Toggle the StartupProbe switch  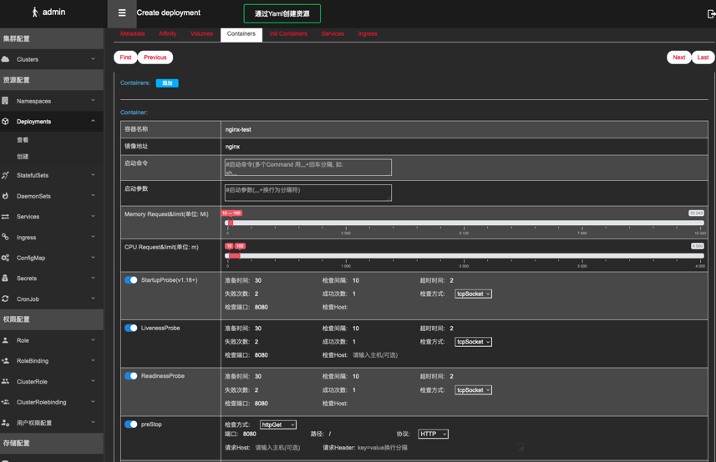pyautogui.click(x=131, y=280)
